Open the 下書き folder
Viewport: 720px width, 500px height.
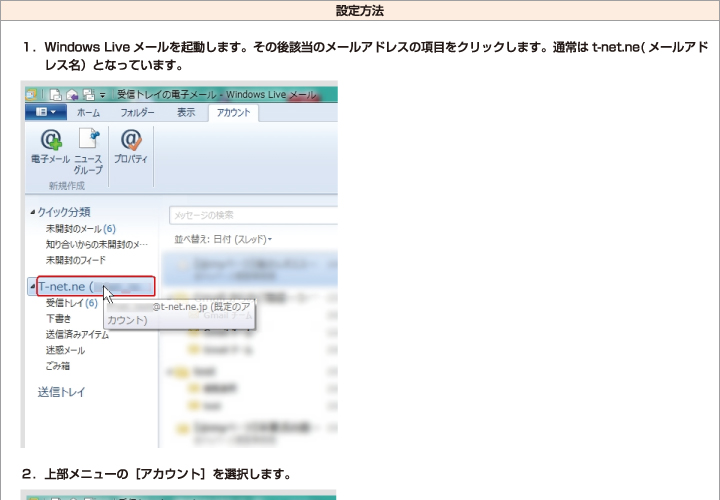click(x=58, y=319)
